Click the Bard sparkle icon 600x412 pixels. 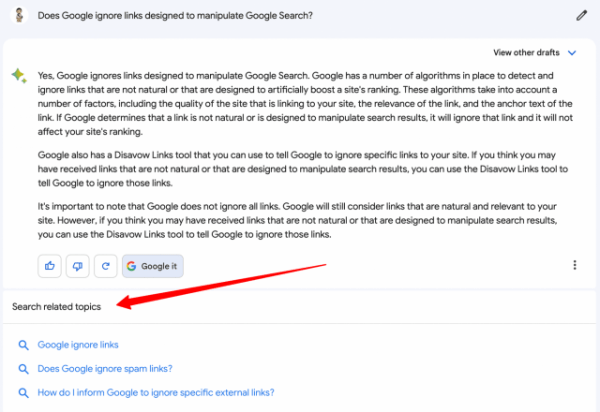pos(18,76)
